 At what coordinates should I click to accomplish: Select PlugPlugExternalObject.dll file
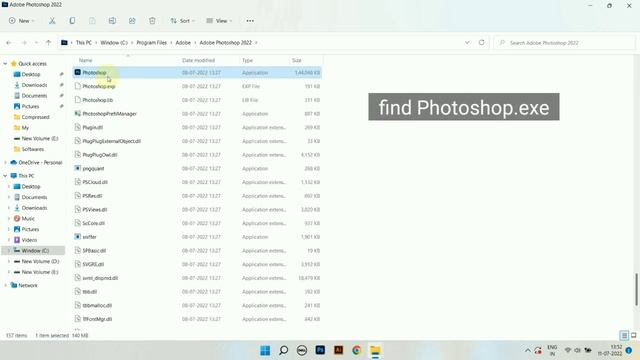[198, 141]
